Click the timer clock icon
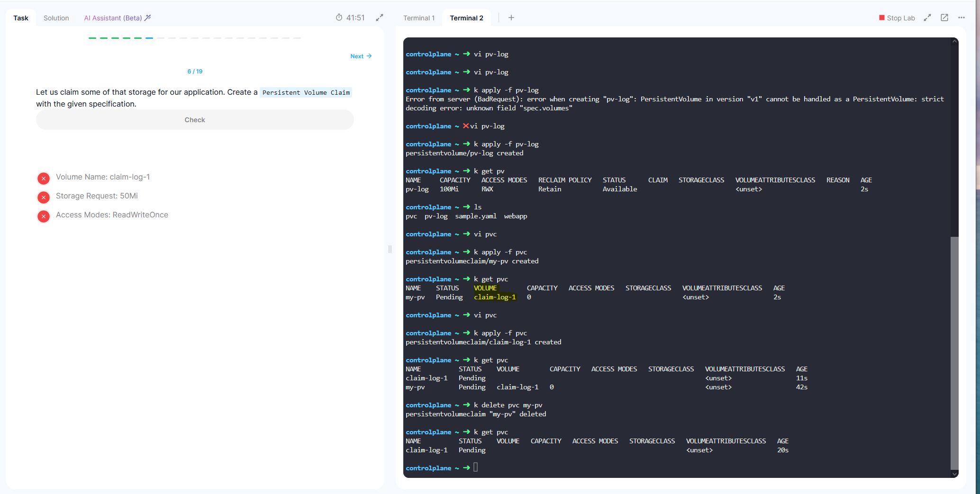980x494 pixels. [339, 18]
